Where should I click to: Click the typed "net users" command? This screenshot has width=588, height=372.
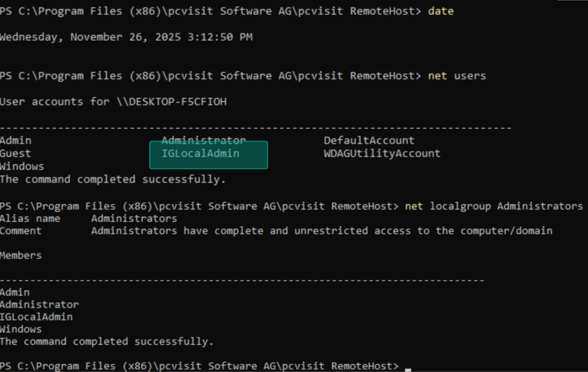coord(457,76)
